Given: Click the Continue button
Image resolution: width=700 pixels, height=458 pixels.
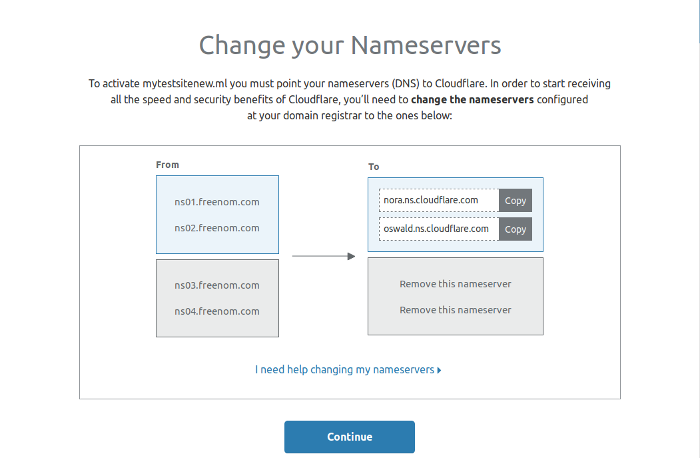Looking at the screenshot, I should click(350, 437).
